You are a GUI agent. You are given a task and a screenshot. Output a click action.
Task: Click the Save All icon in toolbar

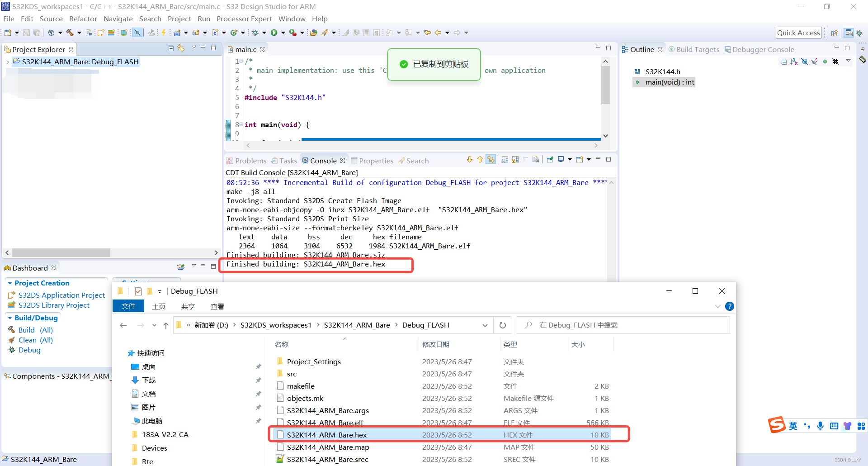tap(37, 33)
